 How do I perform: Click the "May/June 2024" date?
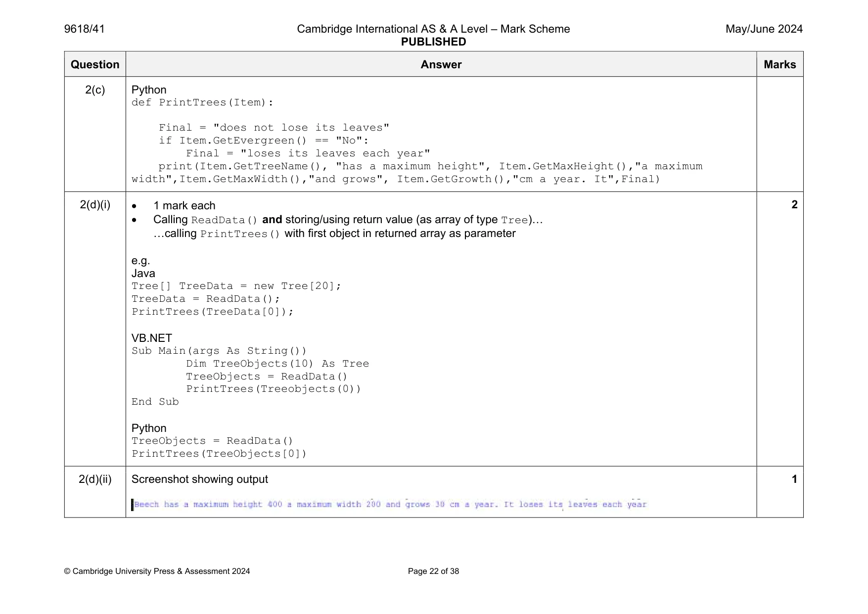tap(764, 29)
